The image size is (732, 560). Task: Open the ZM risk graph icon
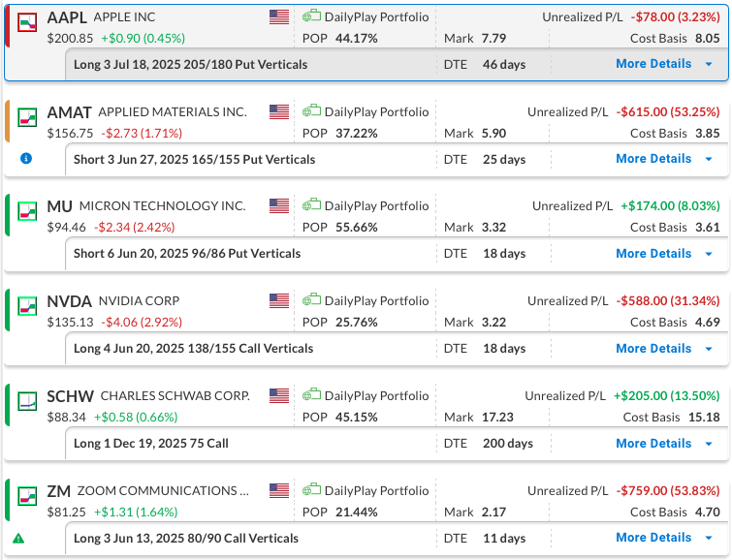[x=27, y=496]
